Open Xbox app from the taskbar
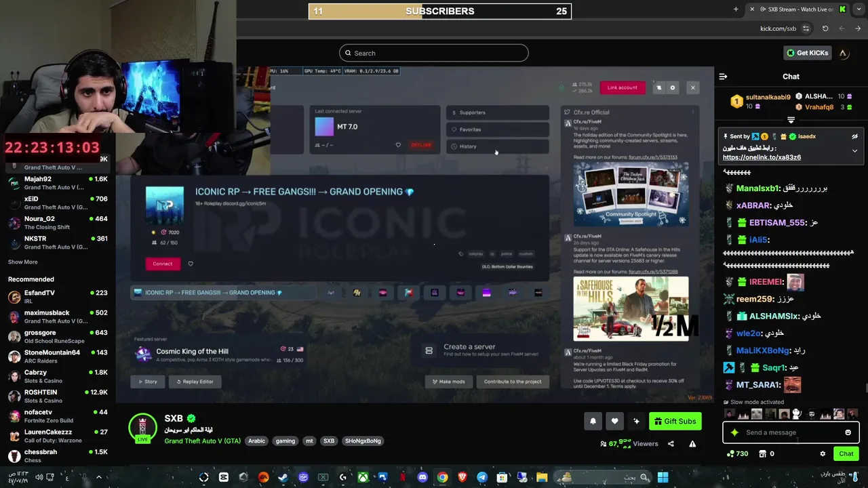 click(363, 477)
